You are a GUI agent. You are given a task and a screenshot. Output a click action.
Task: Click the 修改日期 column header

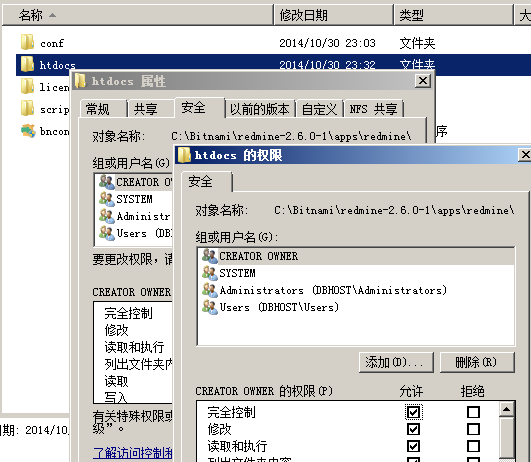pos(333,15)
